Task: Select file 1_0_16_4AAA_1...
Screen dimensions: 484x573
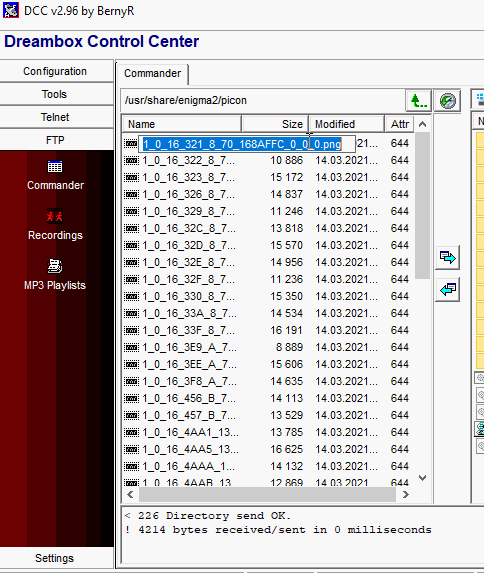Action: (x=189, y=466)
